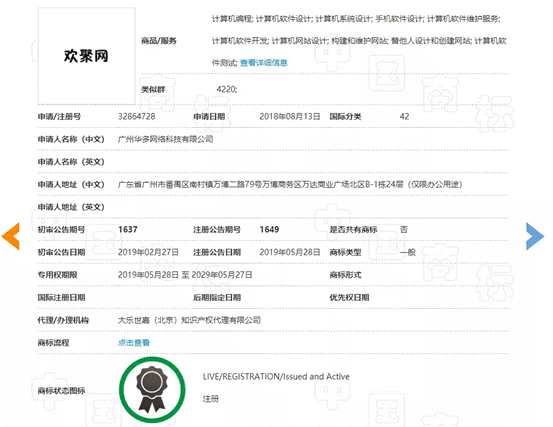
Task: Click the 类似群 label
Action: click(153, 89)
